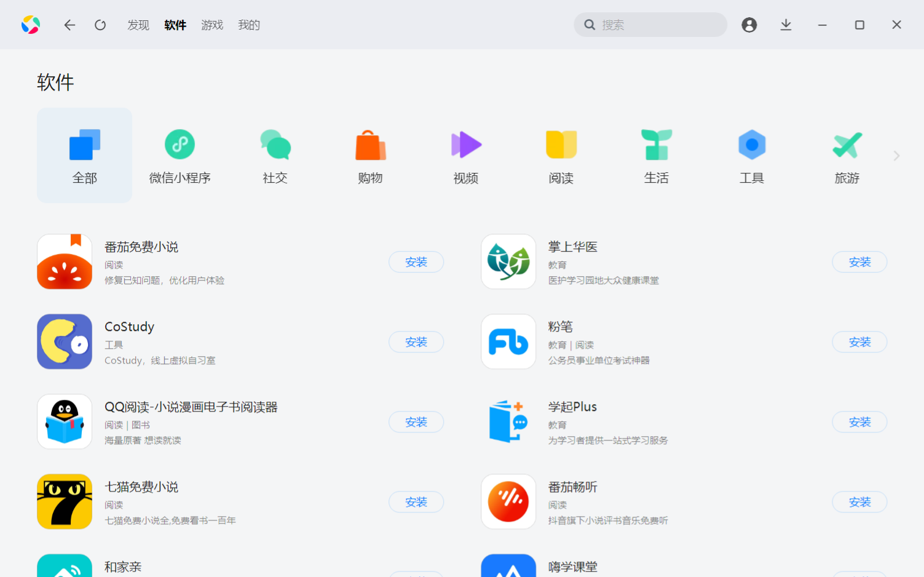
Task: Open the 视频 category icon
Action: click(x=466, y=145)
